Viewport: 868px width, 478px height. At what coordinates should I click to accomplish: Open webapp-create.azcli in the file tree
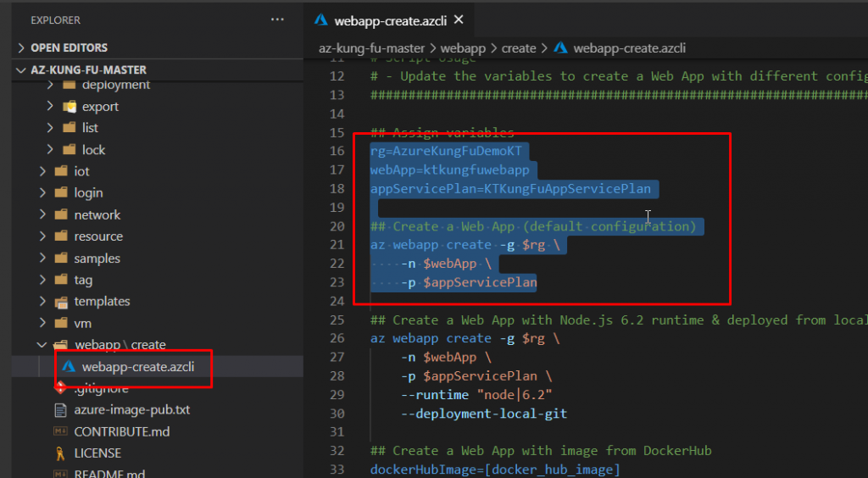pos(137,367)
